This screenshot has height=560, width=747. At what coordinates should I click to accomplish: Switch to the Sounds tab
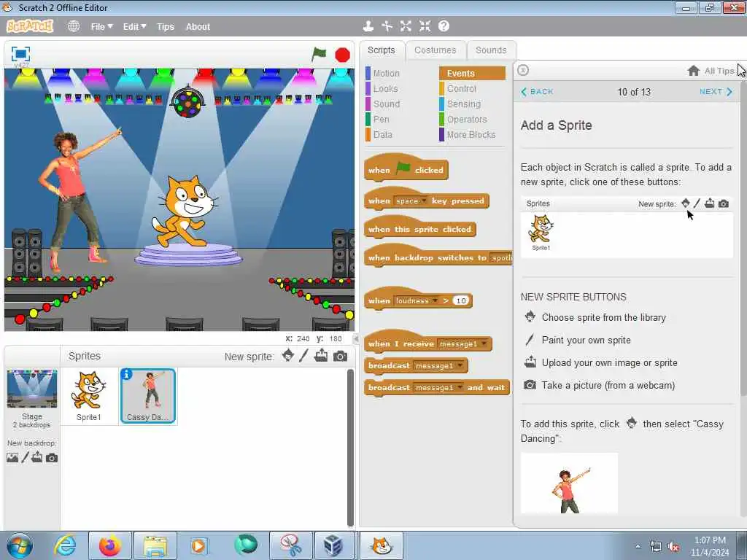coord(491,50)
